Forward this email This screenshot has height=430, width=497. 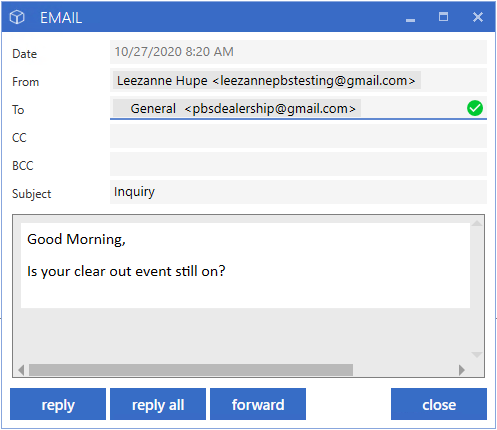[x=258, y=404]
